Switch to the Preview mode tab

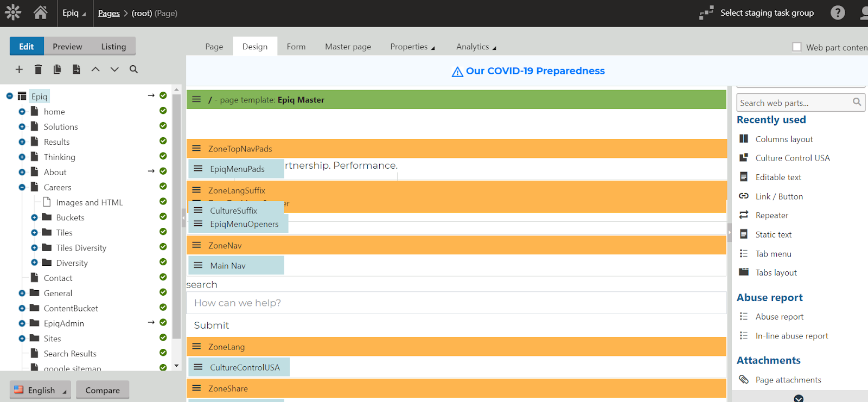tap(67, 47)
